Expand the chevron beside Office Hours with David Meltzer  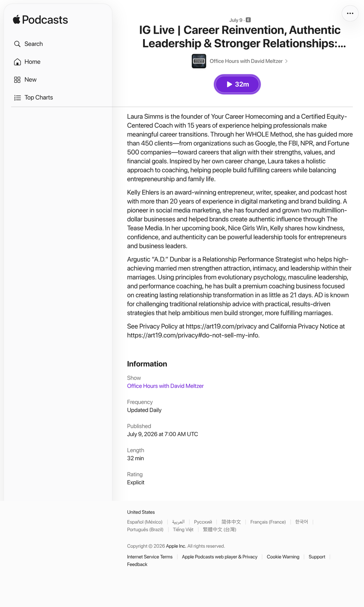coord(286,61)
